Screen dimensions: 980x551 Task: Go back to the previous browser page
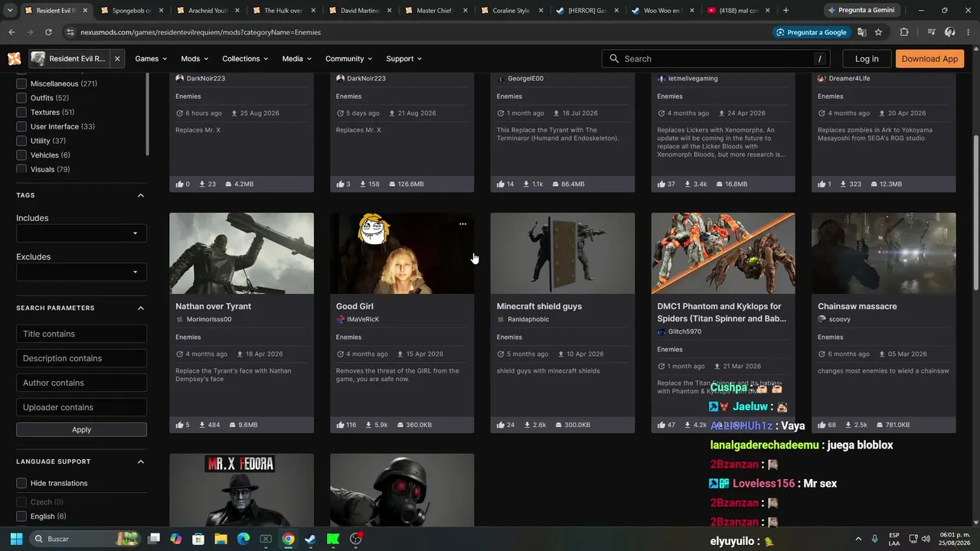tap(11, 32)
